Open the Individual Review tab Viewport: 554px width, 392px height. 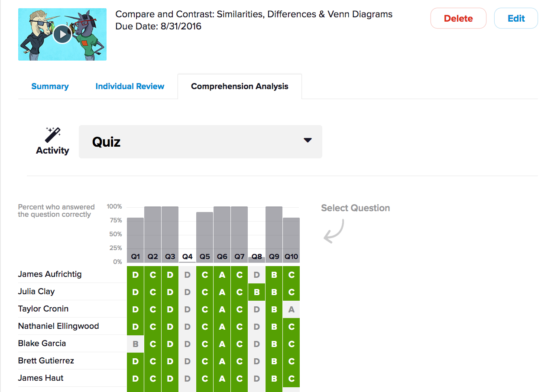tap(130, 87)
